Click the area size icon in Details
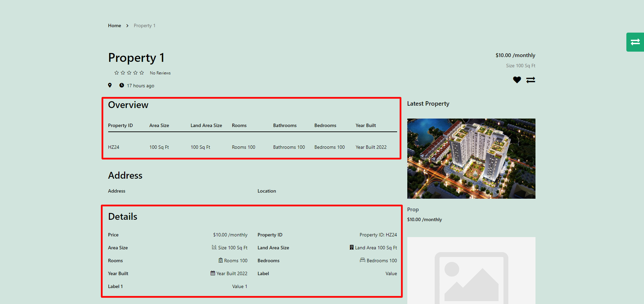Screen dimensions: 644x304 click(214, 247)
